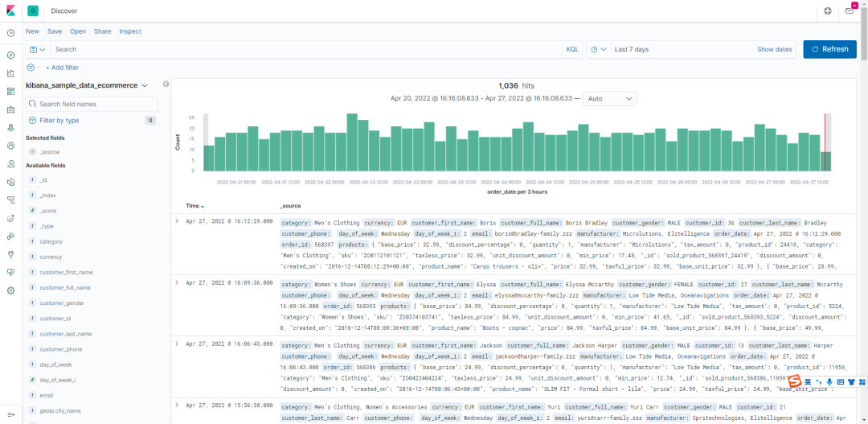Click the Kibana logo

10,10
